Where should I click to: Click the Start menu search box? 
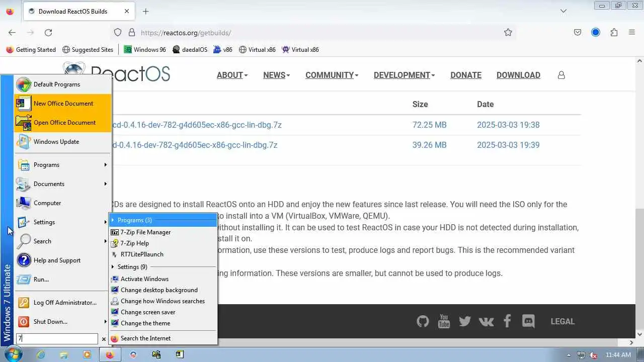click(57, 339)
